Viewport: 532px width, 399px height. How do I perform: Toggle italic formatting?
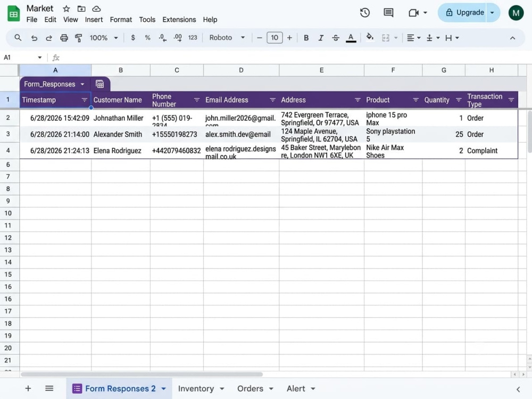click(321, 38)
